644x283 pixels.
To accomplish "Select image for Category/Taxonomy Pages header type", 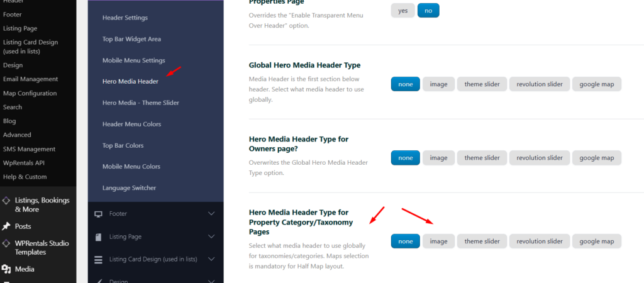I will click(438, 241).
